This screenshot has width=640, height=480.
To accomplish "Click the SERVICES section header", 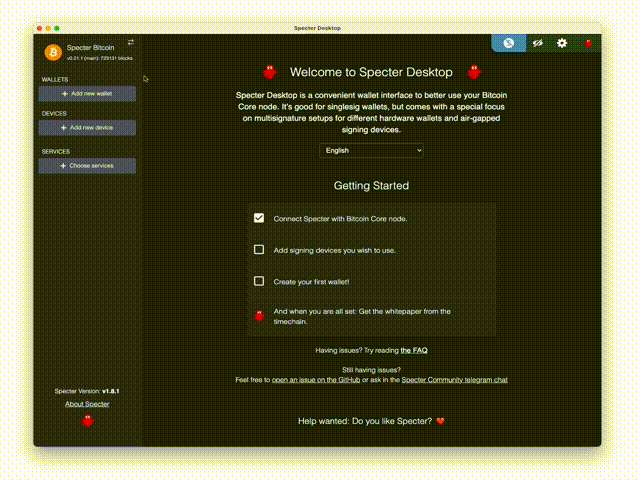I will pos(56,151).
